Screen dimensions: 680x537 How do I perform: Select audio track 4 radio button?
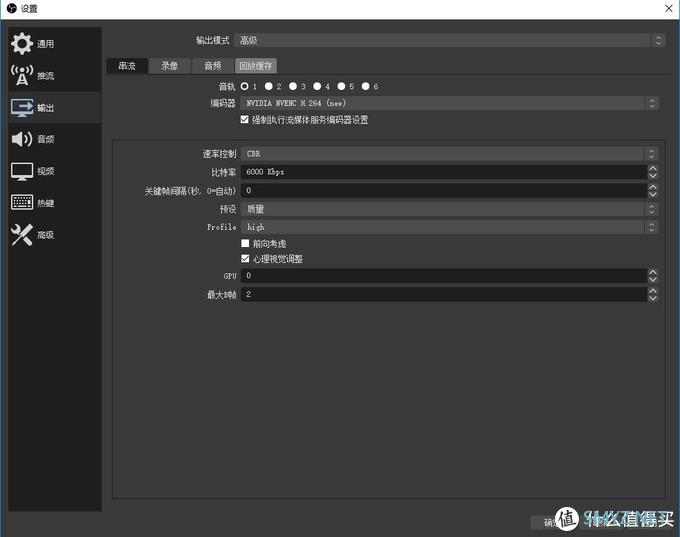317,86
